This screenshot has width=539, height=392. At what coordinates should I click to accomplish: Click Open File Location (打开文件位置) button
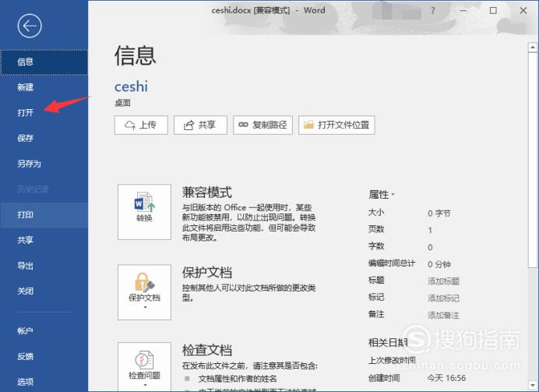pyautogui.click(x=336, y=125)
